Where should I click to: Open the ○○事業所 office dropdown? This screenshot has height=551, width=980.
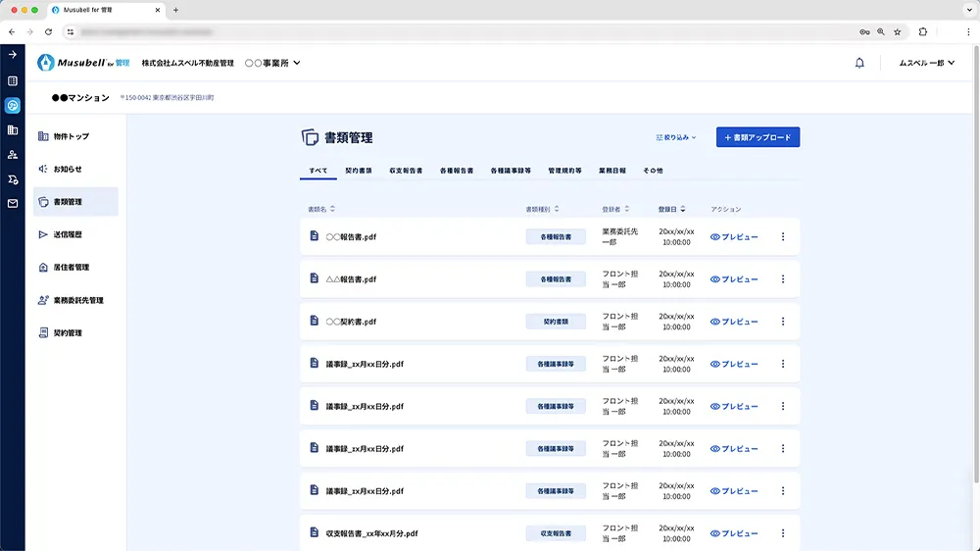272,63
